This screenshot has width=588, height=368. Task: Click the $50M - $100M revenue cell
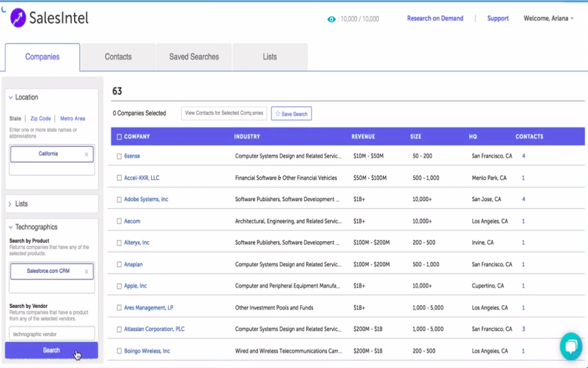click(x=370, y=178)
